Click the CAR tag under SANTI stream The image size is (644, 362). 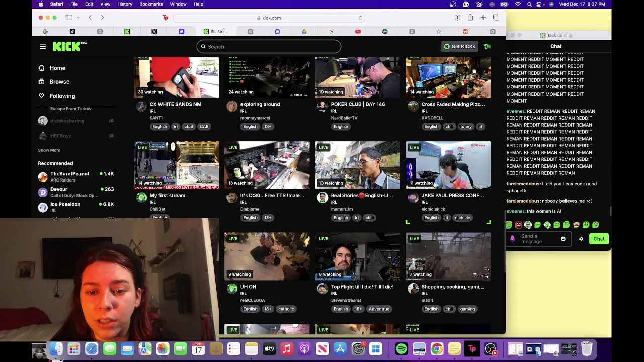[x=204, y=127]
